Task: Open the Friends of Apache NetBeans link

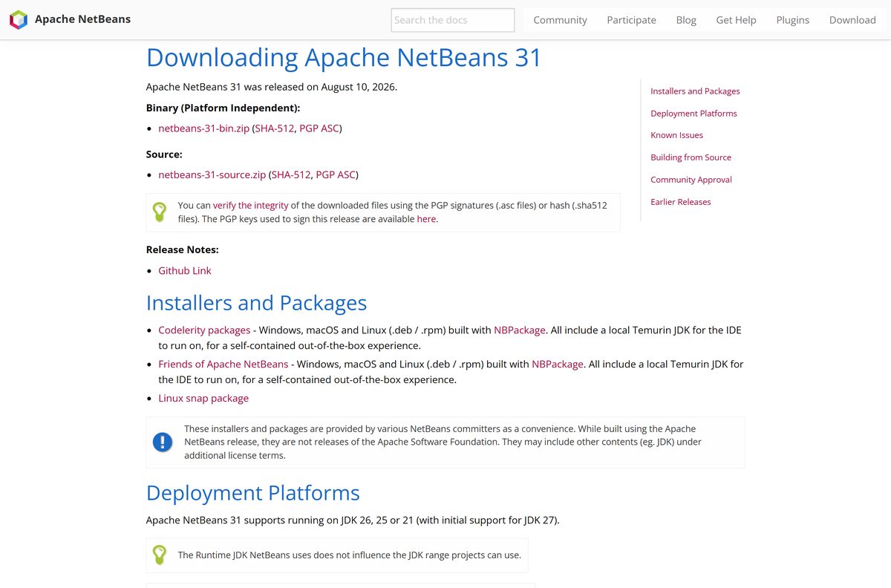Action: 223,365
